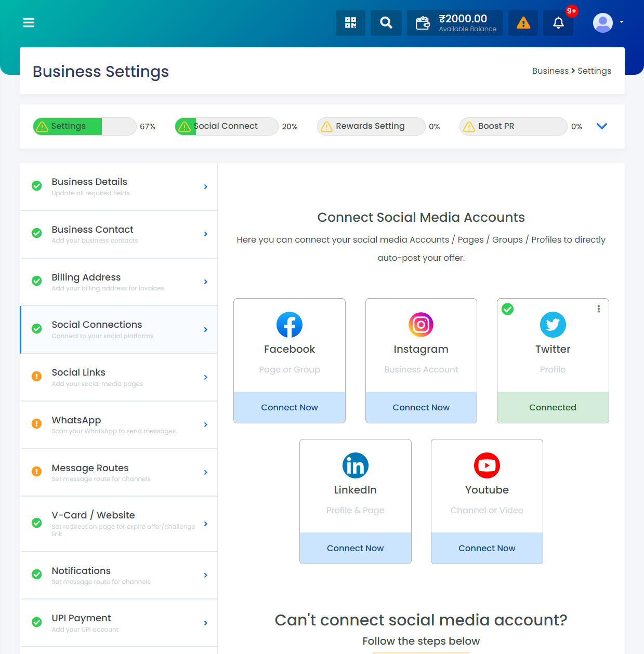Click the V-Card / Website green check icon

click(x=37, y=523)
